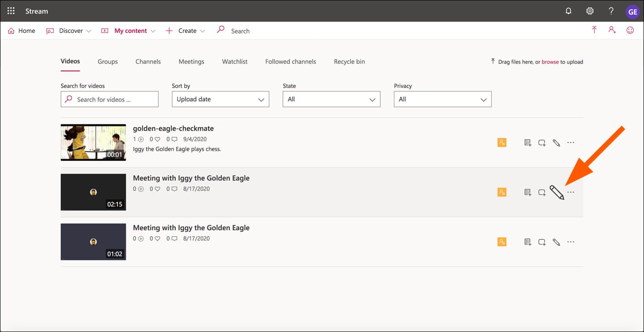Open more actions for golden-eagle-checkmate video
The width and height of the screenshot is (644, 332).
(x=571, y=143)
